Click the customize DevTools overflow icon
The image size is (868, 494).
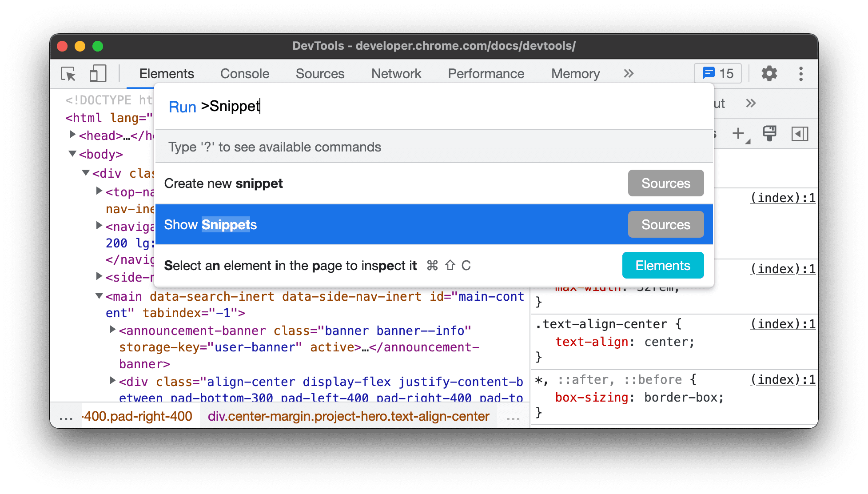(804, 74)
